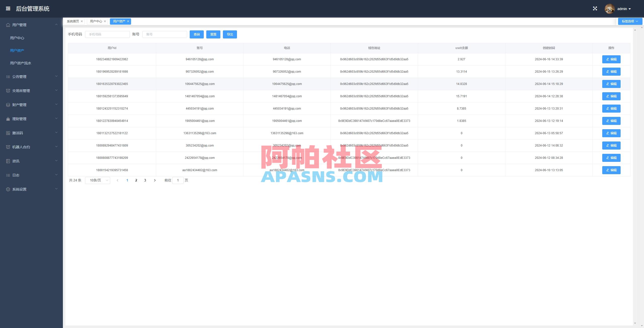
Task: Click the hamburger menu icon in the top bar
Action: 8,9
